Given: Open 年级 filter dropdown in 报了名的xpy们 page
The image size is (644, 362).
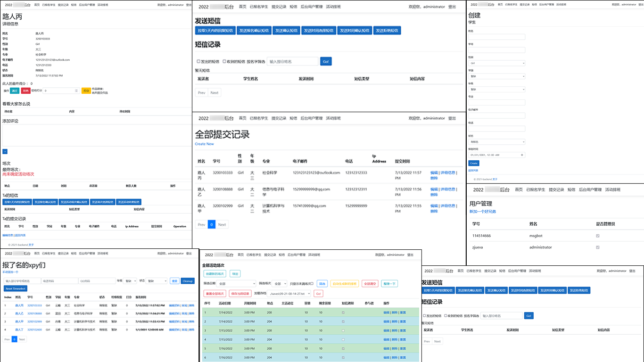Looking at the screenshot, I should pyautogui.click(x=130, y=281).
